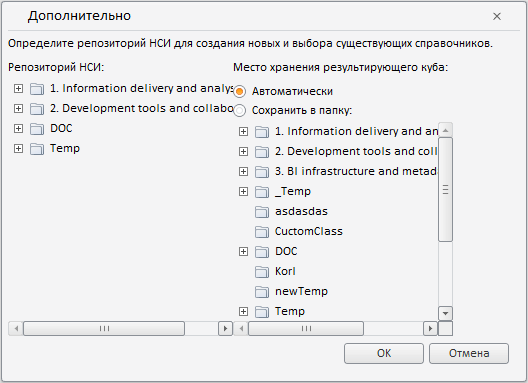Choose the Сохранить в папку radio option

[239, 110]
